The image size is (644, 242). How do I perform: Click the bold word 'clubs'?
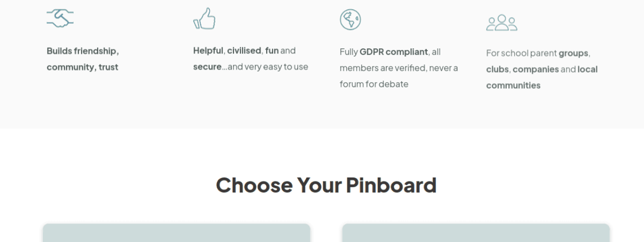click(497, 69)
